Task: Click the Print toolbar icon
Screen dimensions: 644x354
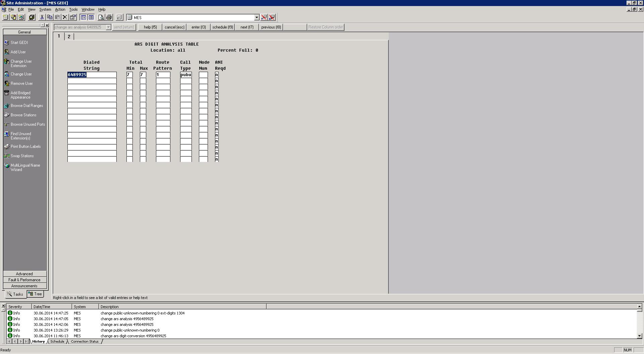Action: [109, 17]
